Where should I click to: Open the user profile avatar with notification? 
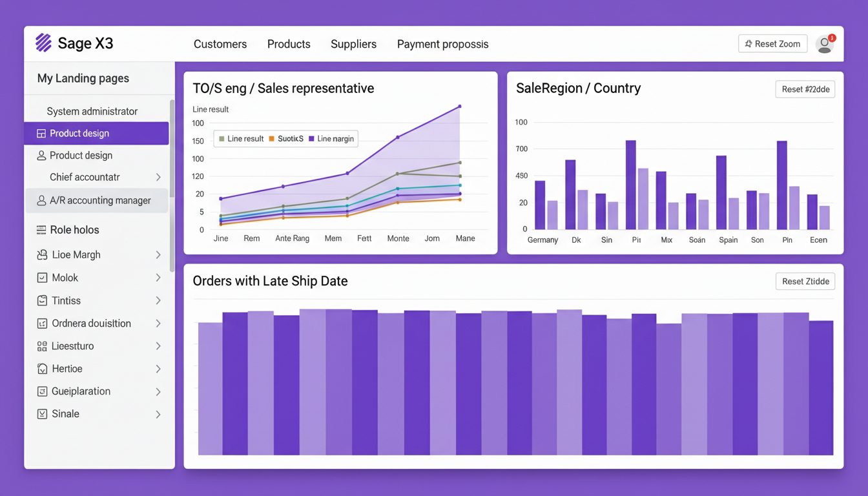pyautogui.click(x=824, y=44)
